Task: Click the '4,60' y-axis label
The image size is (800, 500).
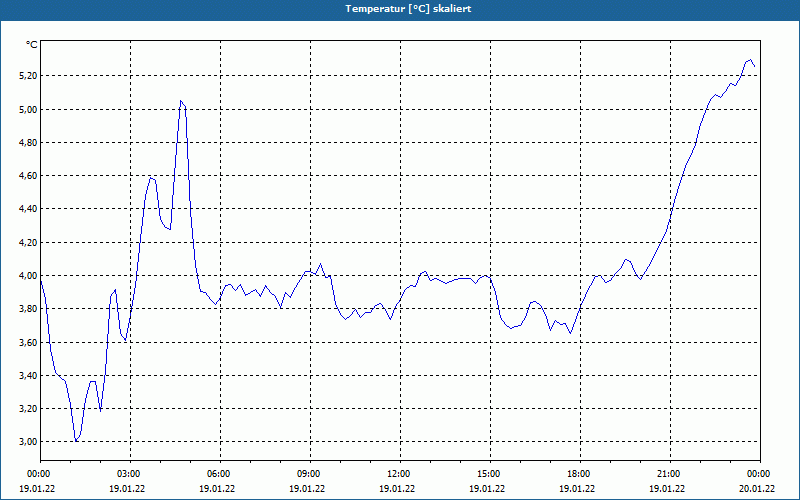Action: click(x=29, y=176)
